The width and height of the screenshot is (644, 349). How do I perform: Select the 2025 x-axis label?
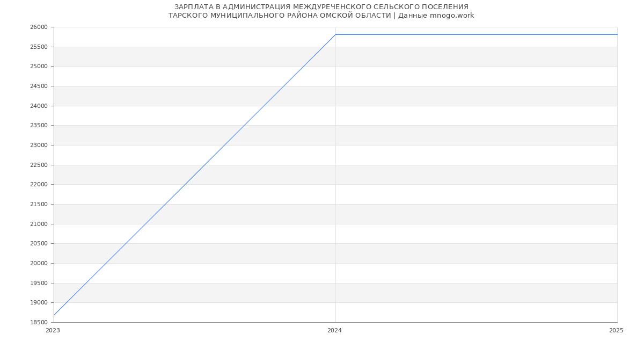tap(616, 331)
